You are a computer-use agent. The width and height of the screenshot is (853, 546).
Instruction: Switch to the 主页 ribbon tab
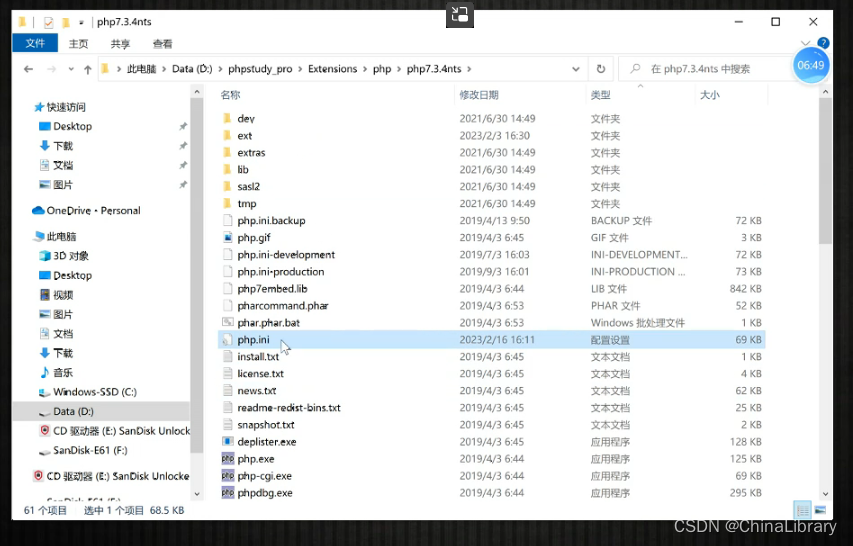[x=78, y=44]
